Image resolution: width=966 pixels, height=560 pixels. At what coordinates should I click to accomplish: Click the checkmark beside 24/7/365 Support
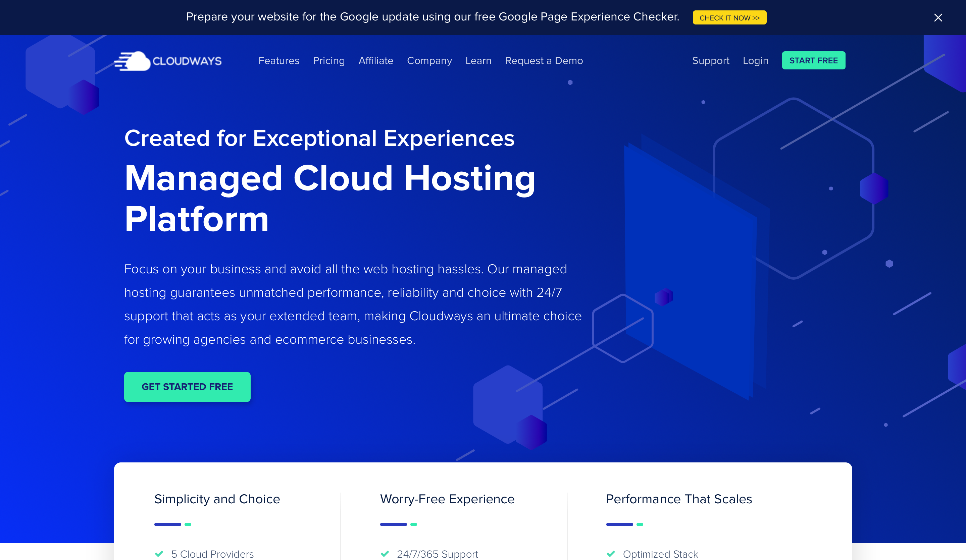click(x=385, y=554)
